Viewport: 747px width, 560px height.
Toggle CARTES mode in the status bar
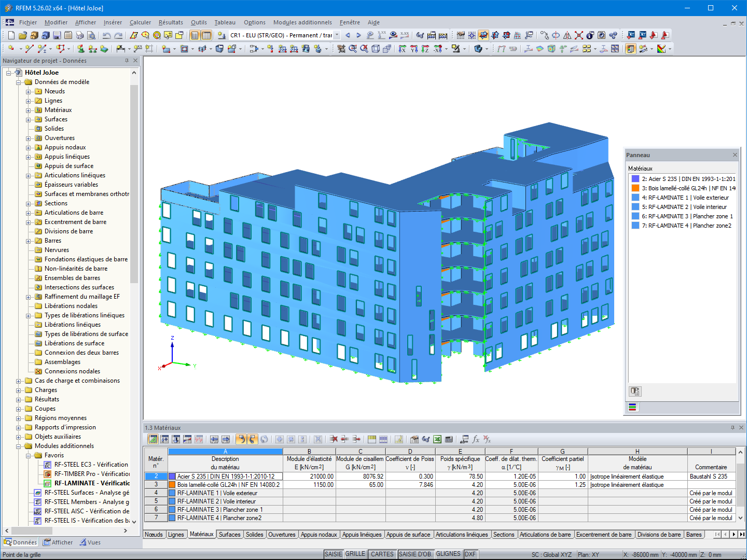pyautogui.click(x=382, y=554)
